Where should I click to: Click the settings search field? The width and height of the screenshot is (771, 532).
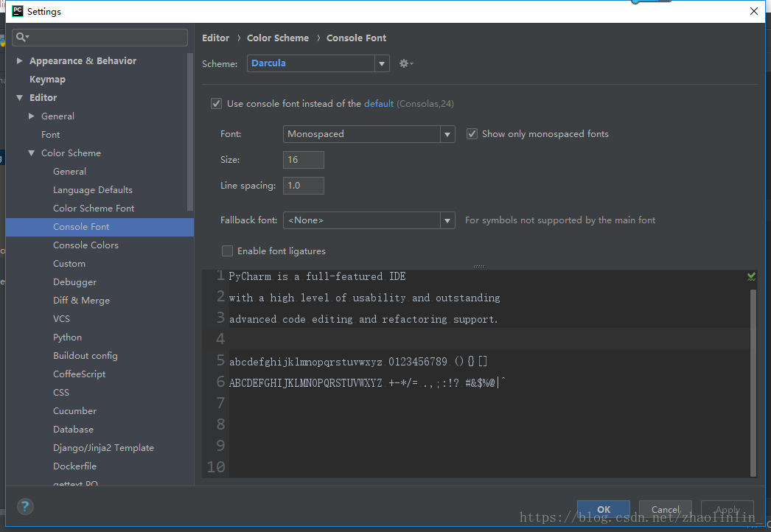point(100,38)
